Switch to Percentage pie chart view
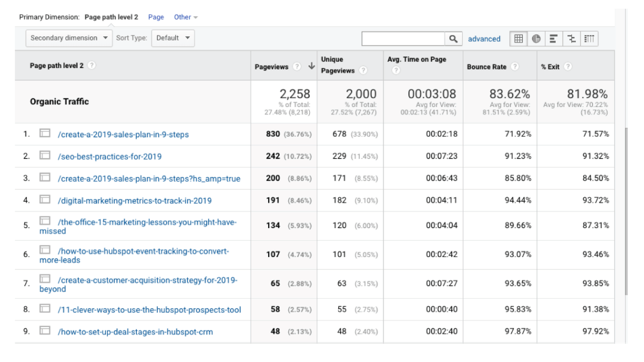Image resolution: width=644 pixels, height=362 pixels. [536, 38]
